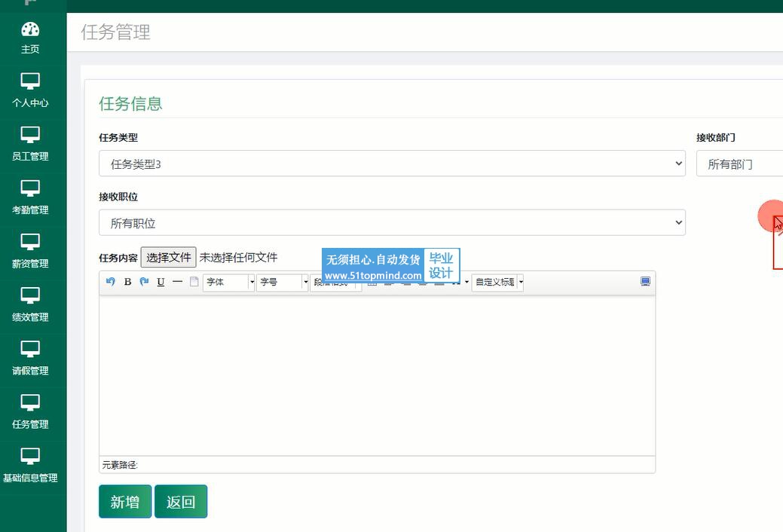This screenshot has width=783, height=532.
Task: Open the 接收部门 select showing 所有部门
Action: pyautogui.click(x=739, y=164)
